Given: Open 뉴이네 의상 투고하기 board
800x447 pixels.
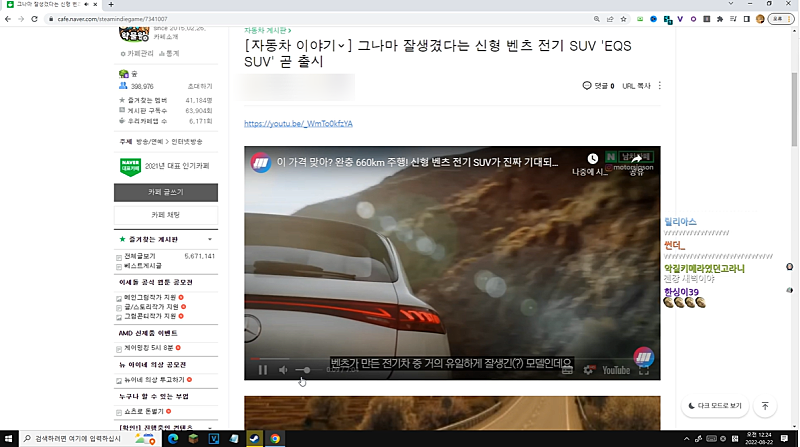Looking at the screenshot, I should [x=154, y=380].
